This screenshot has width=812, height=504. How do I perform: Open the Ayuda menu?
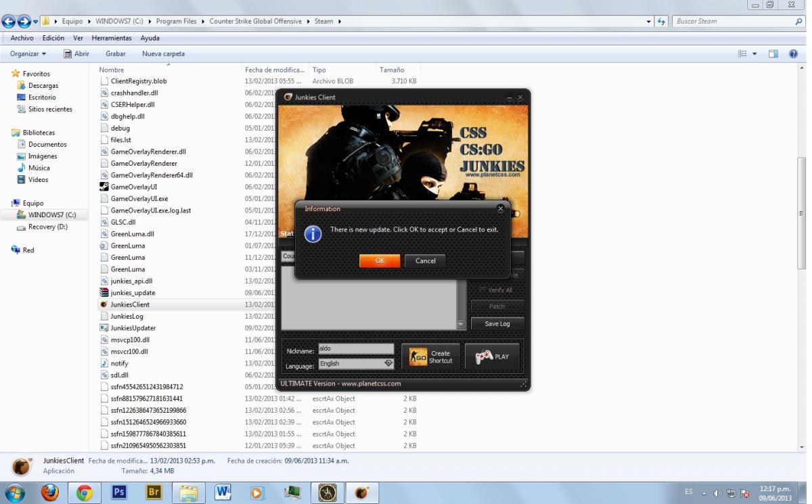tap(150, 38)
